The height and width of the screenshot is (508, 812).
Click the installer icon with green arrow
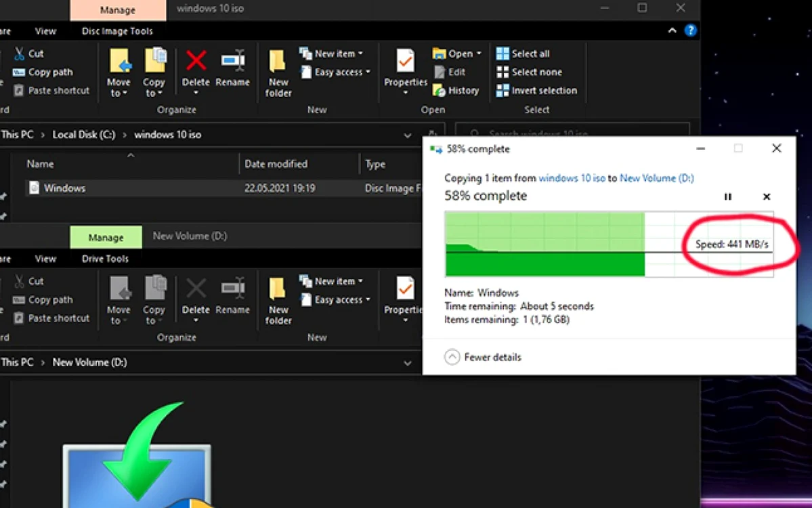(x=137, y=454)
